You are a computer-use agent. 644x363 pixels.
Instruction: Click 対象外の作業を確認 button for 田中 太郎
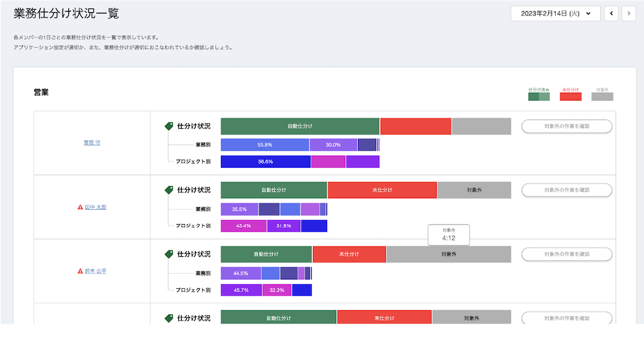click(x=567, y=190)
